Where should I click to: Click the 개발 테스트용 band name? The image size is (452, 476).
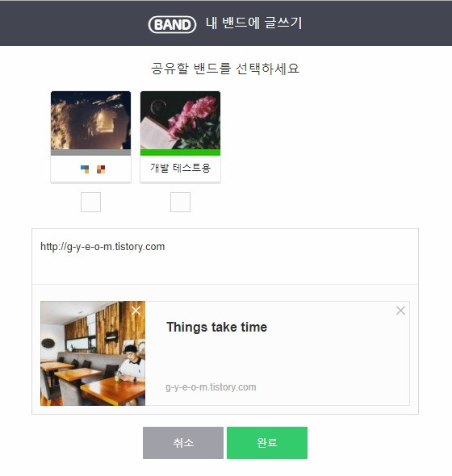pyautogui.click(x=181, y=168)
